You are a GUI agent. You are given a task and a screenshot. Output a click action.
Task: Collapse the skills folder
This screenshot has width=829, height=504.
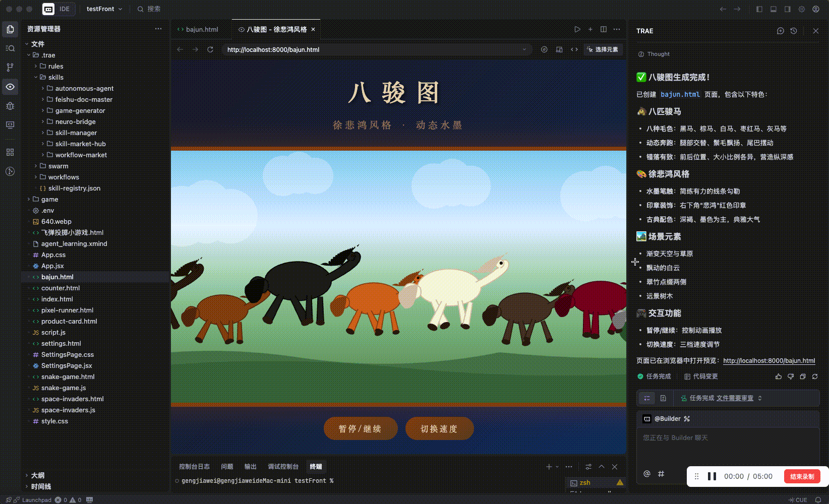tap(36, 77)
